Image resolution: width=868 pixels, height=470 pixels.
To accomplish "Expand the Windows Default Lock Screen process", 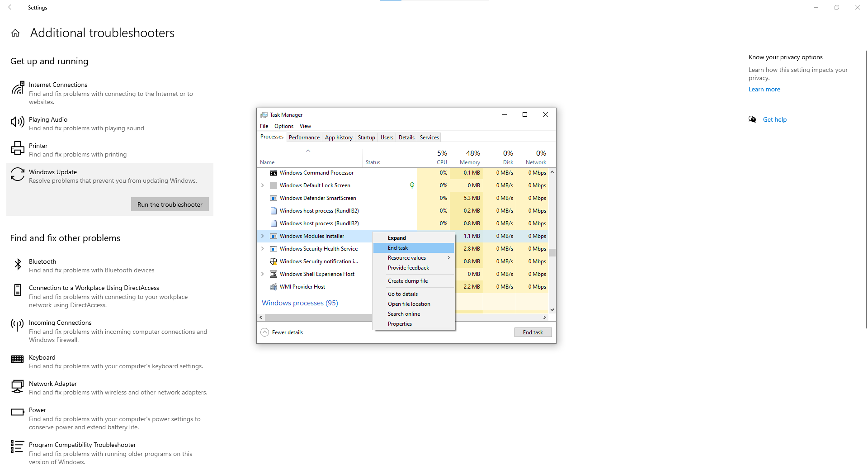I will [262, 185].
